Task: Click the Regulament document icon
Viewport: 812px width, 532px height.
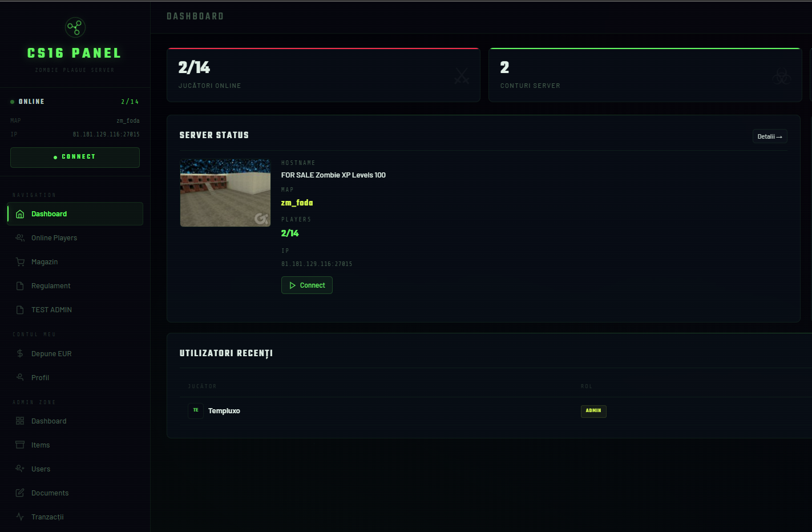Action: click(20, 286)
